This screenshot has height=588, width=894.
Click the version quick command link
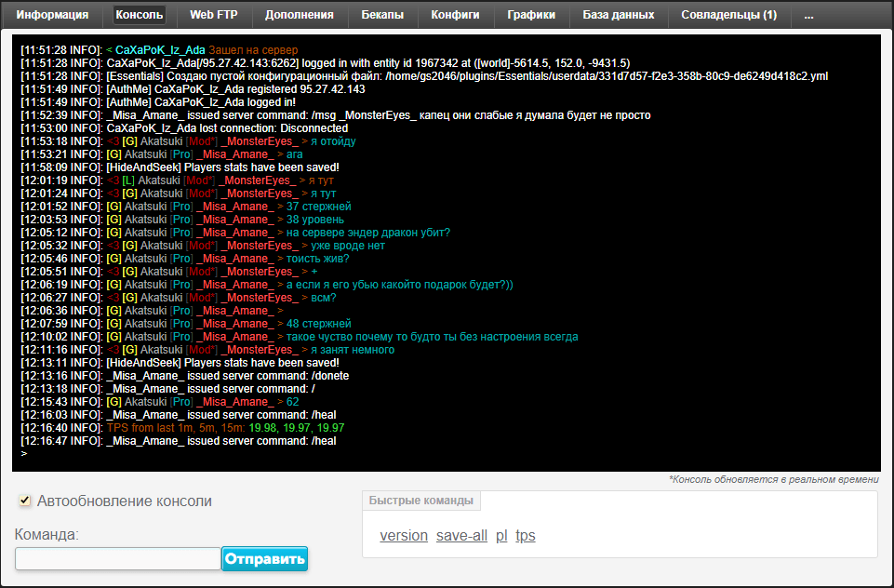pos(404,536)
